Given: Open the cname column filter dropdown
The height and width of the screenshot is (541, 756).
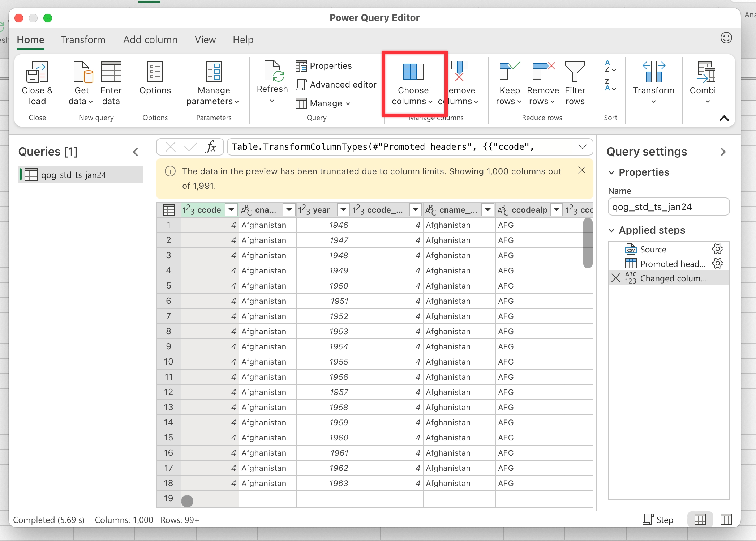Looking at the screenshot, I should [x=289, y=210].
